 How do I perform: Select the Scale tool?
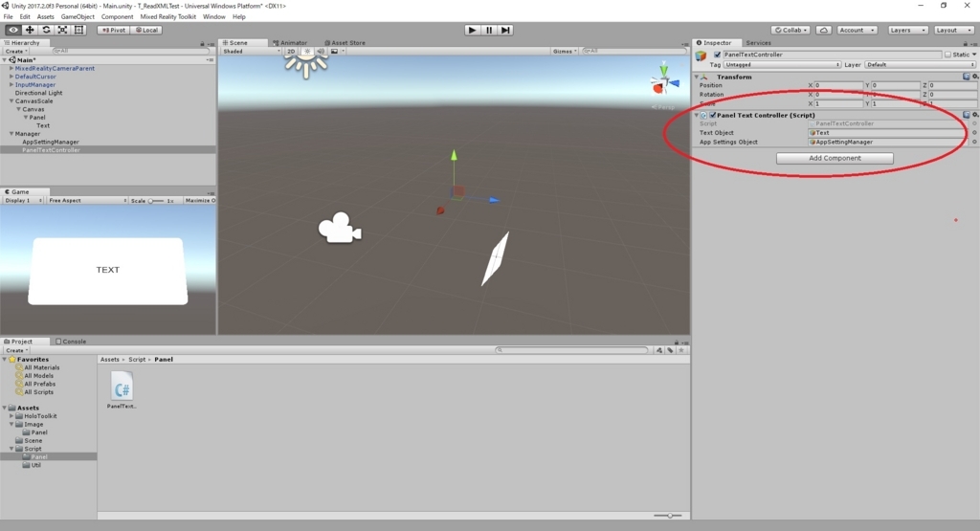click(62, 30)
